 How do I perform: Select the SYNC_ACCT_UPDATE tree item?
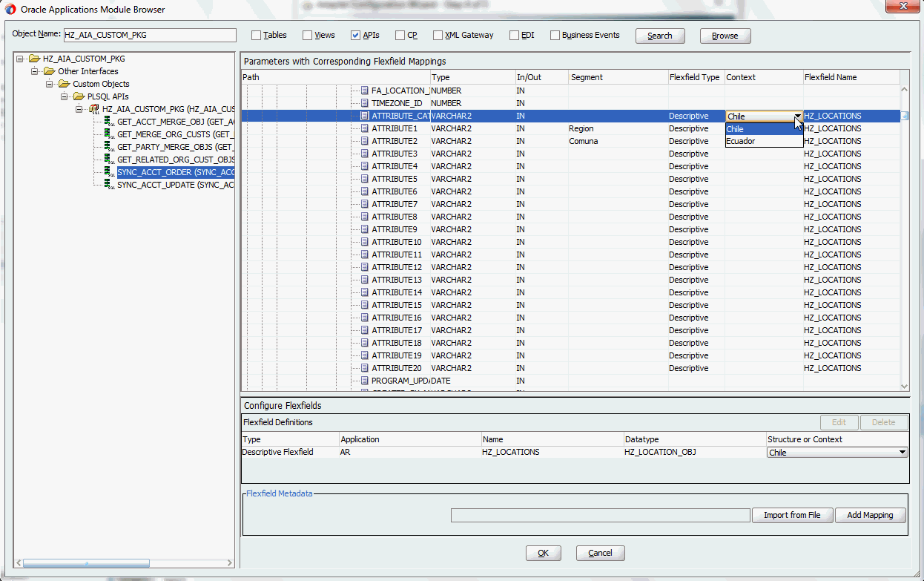click(x=176, y=185)
